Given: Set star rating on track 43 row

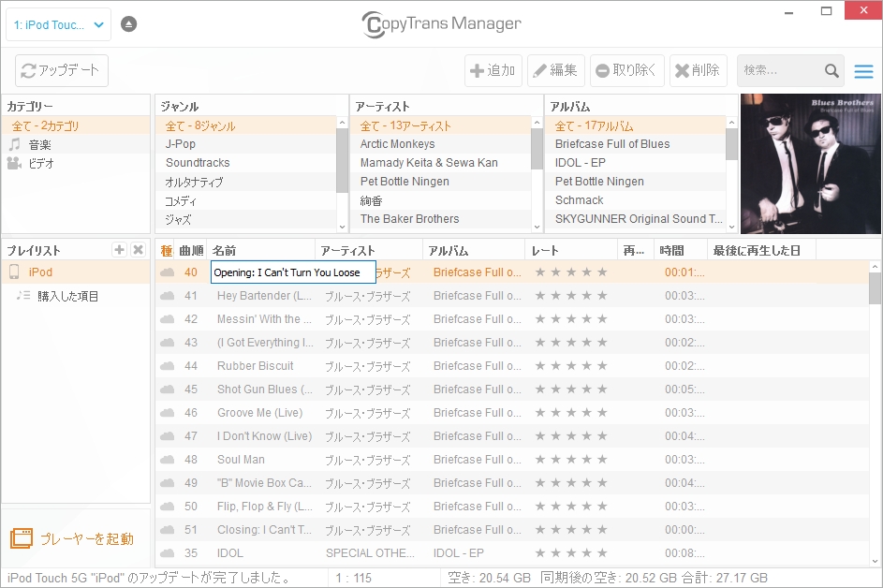Looking at the screenshot, I should pos(571,343).
